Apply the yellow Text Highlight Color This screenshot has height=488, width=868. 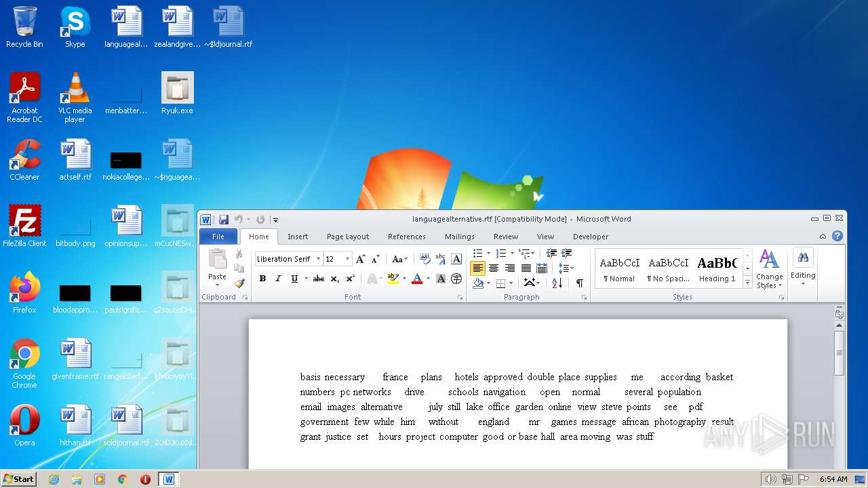[x=393, y=279]
